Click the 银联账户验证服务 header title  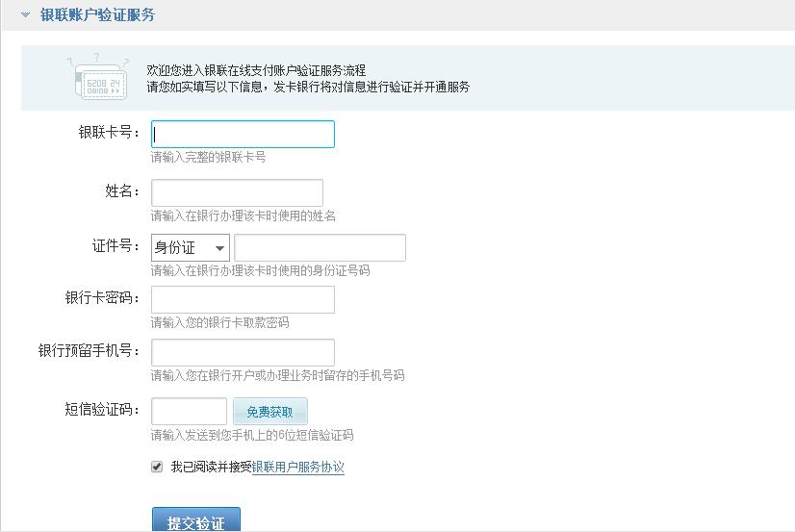point(97,15)
